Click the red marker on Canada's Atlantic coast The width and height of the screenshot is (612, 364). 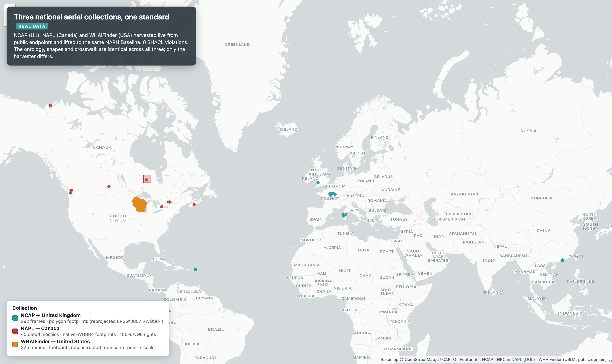194,205
